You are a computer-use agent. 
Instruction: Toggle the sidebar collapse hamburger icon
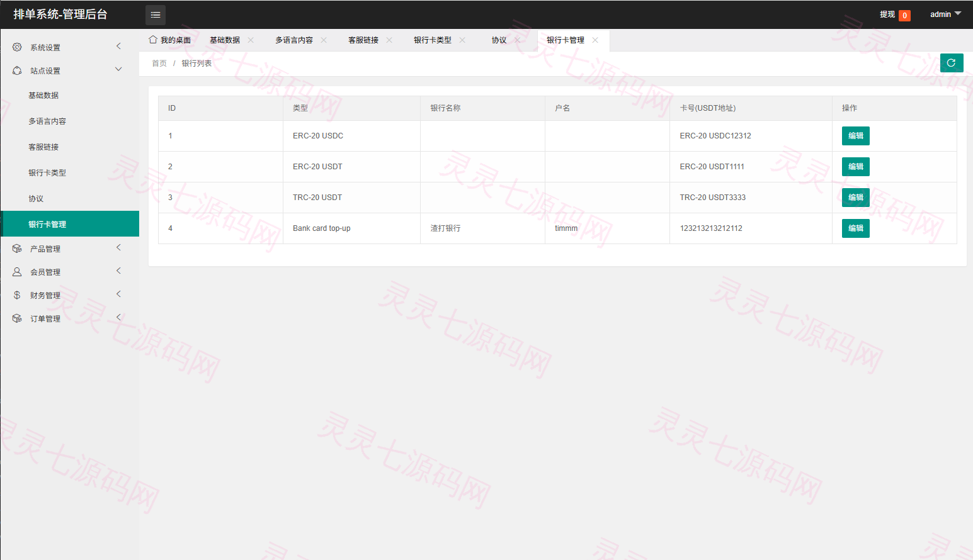156,14
